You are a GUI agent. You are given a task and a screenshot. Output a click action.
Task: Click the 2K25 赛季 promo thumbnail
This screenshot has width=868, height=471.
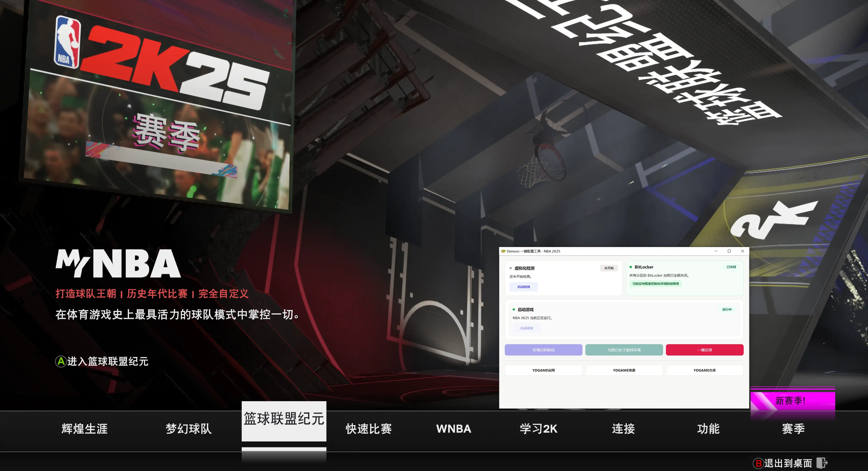(158, 104)
